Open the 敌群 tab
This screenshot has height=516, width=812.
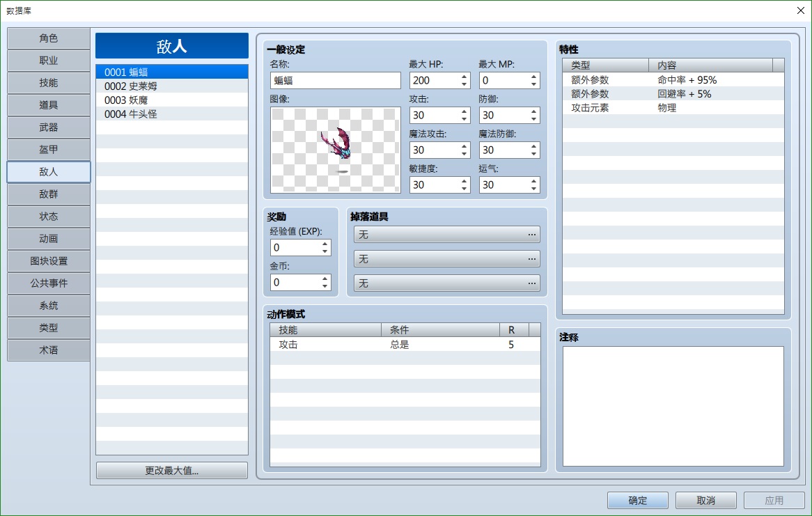49,194
